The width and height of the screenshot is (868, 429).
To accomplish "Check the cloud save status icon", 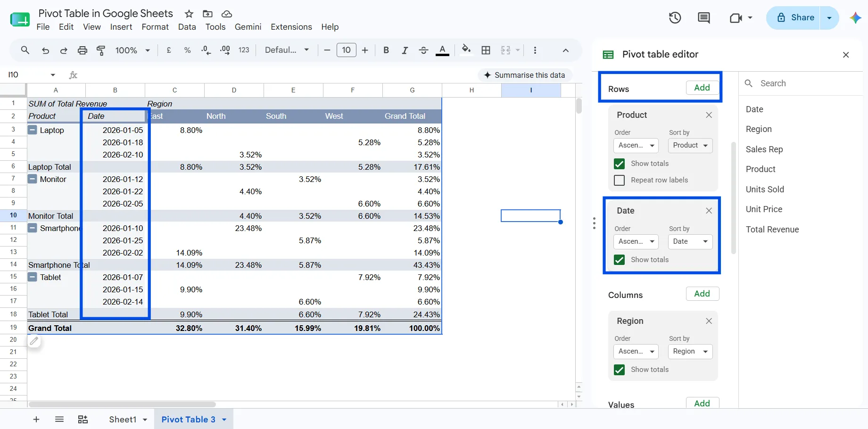I will point(227,14).
